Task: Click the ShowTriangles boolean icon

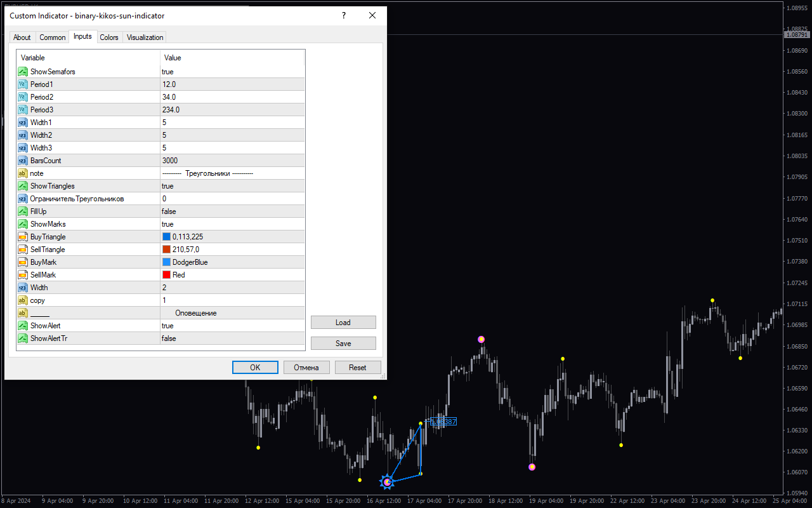Action: 22,186
